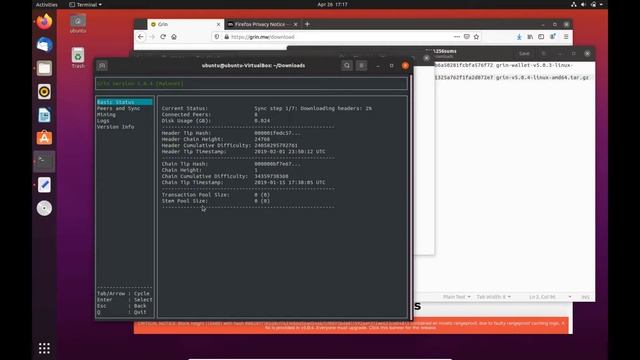Open the Plain Text language dropdown

point(456,297)
